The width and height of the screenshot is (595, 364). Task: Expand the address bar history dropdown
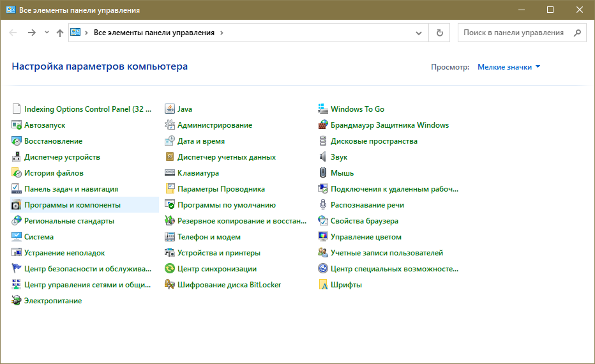[419, 33]
